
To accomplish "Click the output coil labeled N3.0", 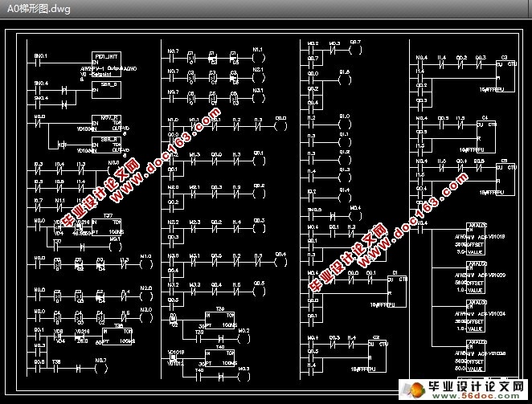I will tap(146, 318).
